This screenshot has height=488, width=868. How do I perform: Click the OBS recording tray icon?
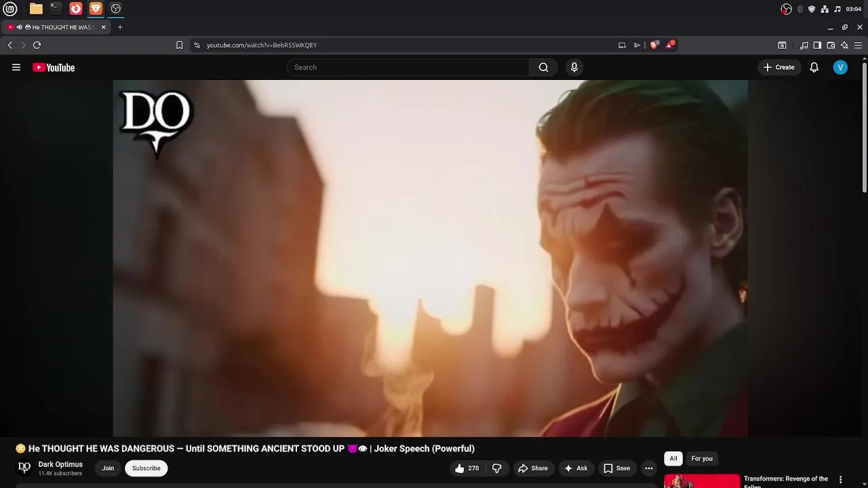[786, 9]
